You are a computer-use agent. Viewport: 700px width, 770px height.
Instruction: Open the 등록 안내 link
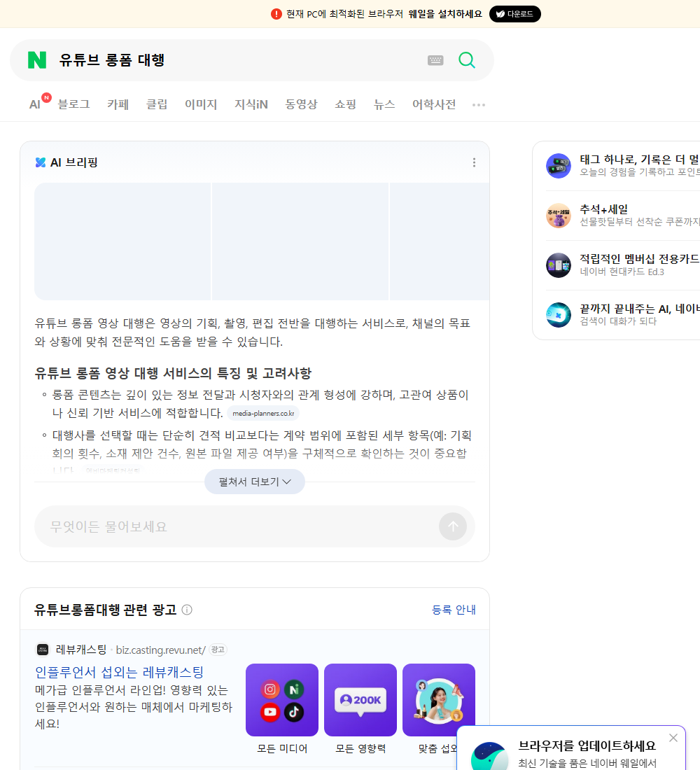click(x=454, y=610)
